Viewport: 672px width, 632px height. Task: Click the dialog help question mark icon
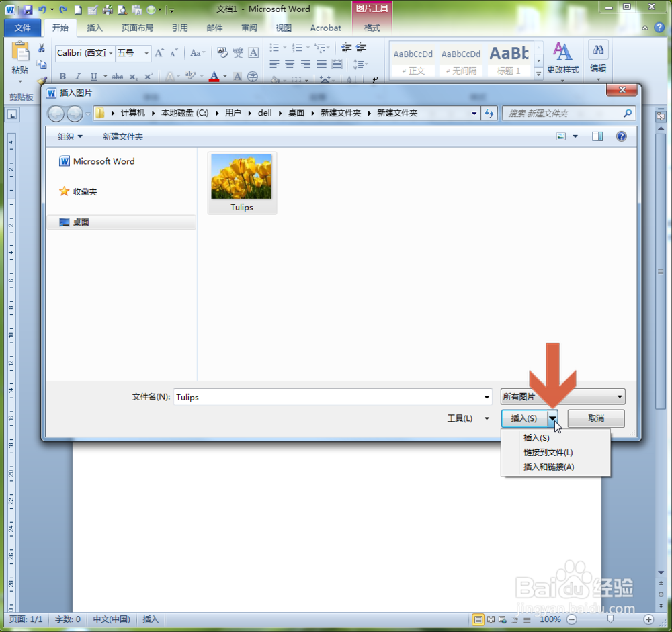621,136
